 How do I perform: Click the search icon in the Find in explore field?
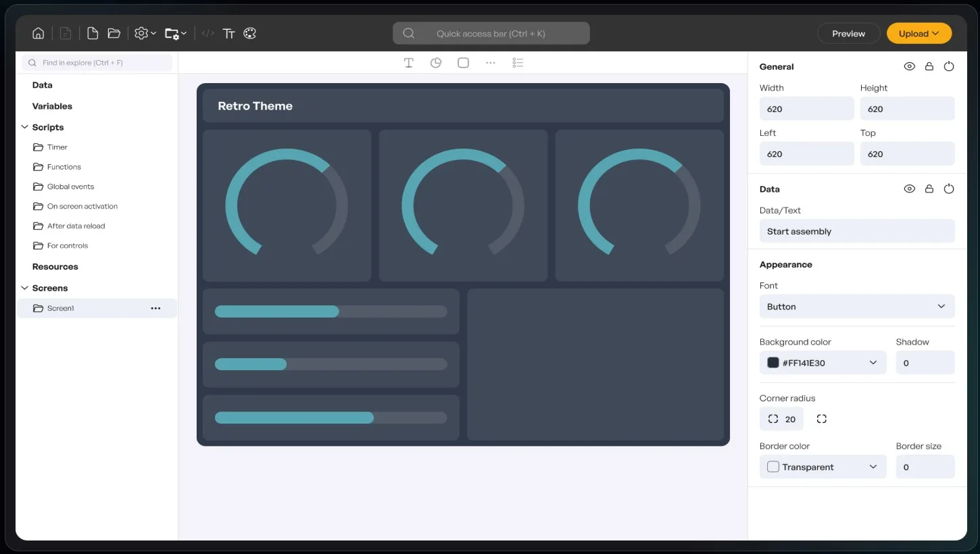tap(32, 63)
